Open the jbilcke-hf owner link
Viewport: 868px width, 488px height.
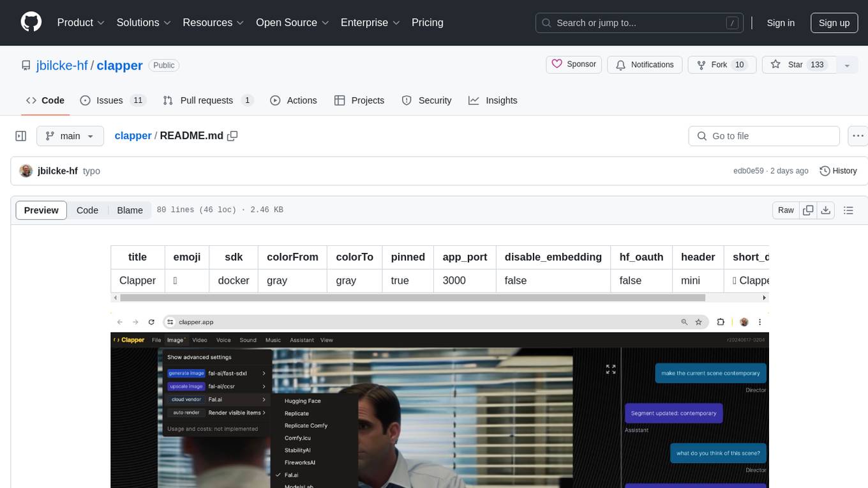point(63,65)
